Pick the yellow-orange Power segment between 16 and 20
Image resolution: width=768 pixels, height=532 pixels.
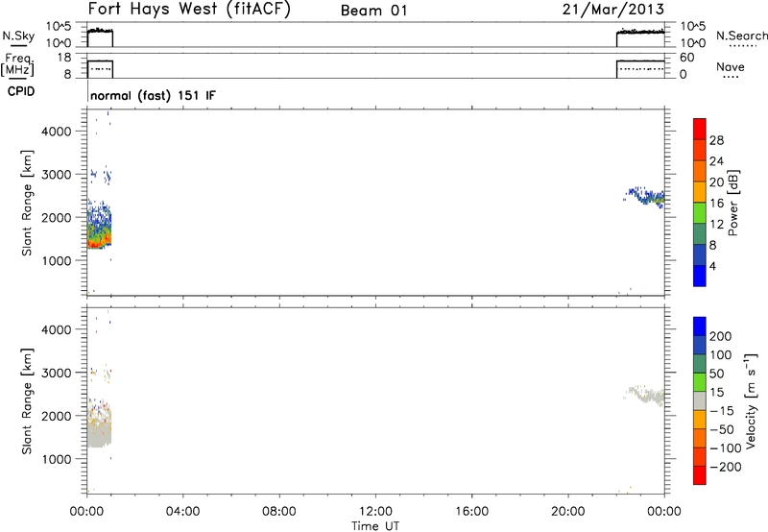coord(700,192)
